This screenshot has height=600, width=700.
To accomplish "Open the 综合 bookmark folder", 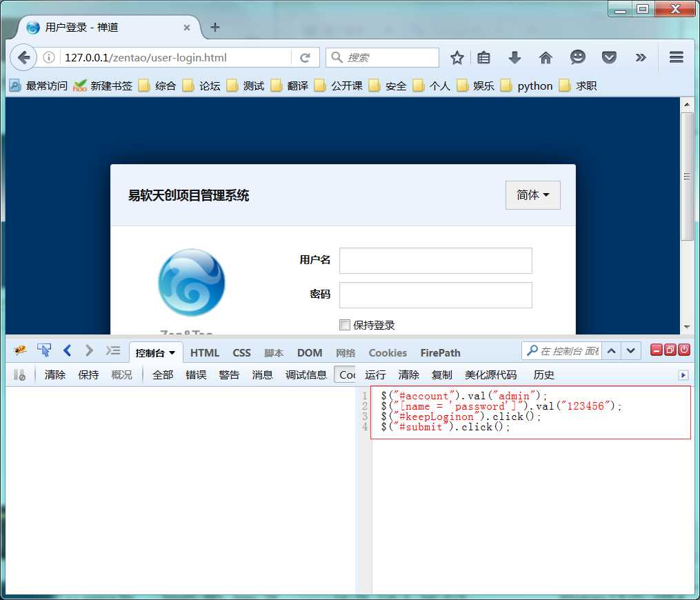I will click(x=157, y=86).
